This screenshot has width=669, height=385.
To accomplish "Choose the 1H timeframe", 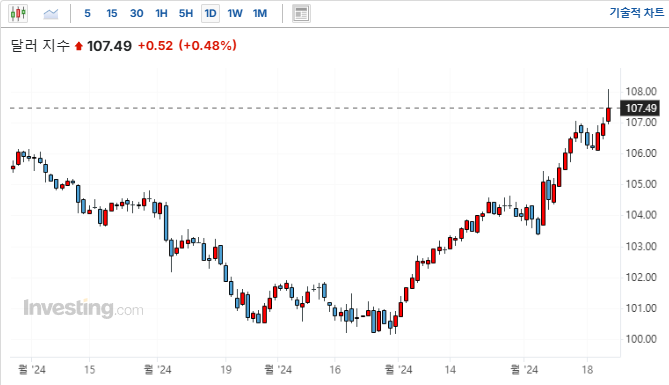I will click(x=161, y=14).
